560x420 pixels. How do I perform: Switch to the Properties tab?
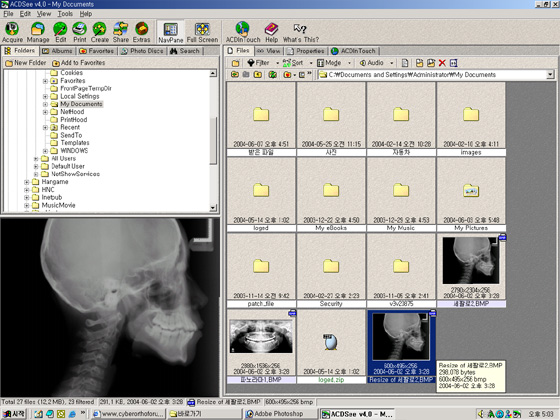pyautogui.click(x=306, y=51)
